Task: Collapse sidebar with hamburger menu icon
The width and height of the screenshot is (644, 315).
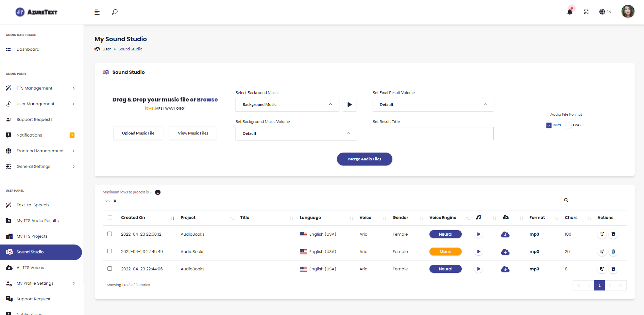Action: pyautogui.click(x=97, y=12)
